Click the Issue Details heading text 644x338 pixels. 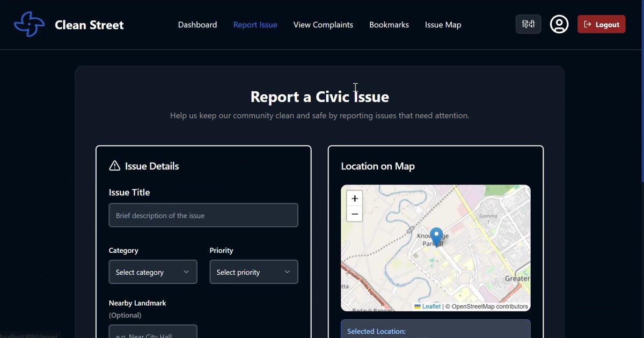tap(152, 166)
